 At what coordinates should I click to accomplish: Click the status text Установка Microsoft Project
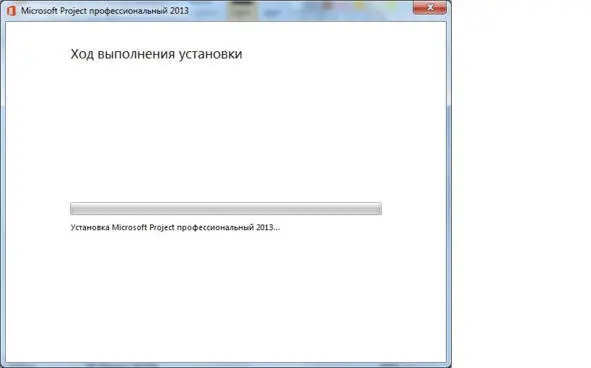point(175,227)
